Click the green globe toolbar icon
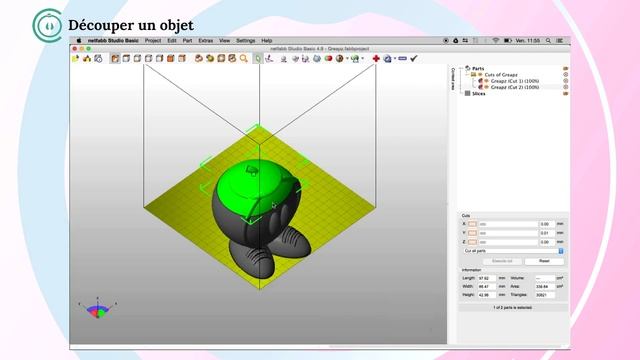 coord(355,59)
